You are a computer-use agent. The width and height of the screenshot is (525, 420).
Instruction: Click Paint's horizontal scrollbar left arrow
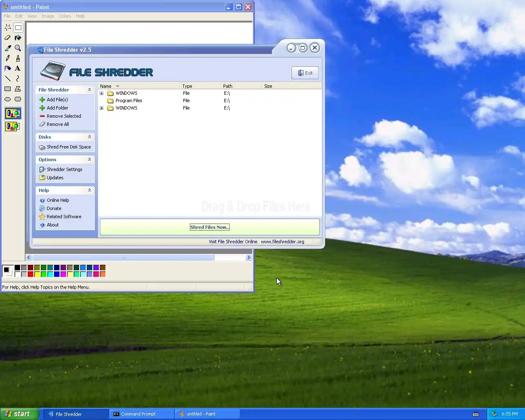[28, 258]
